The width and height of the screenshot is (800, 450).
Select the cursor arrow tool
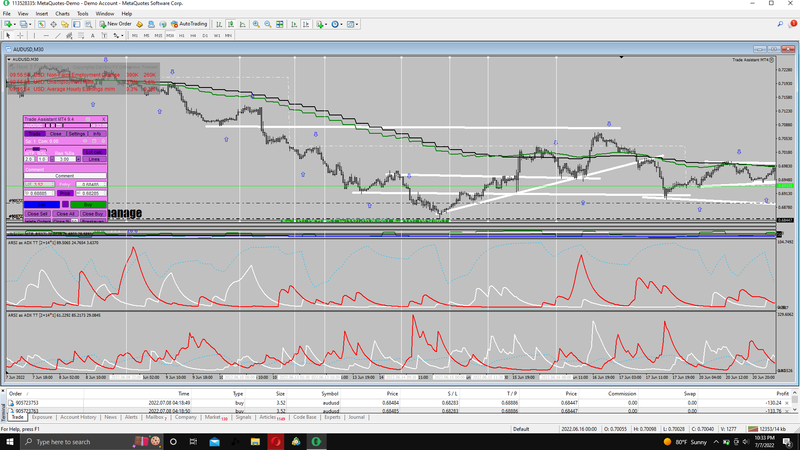7,35
